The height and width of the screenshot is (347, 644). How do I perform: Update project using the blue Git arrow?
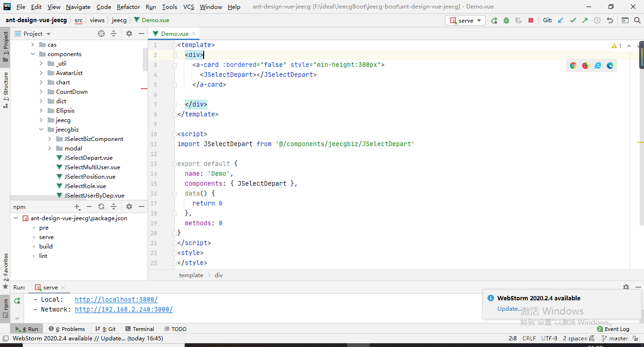pos(560,20)
